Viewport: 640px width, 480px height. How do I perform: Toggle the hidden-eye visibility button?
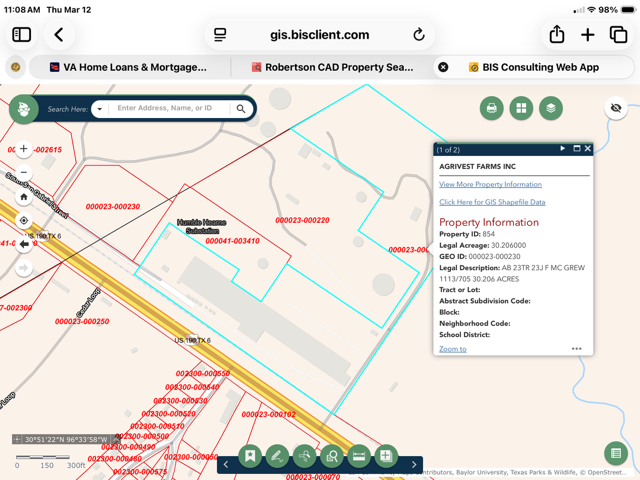[x=616, y=108]
